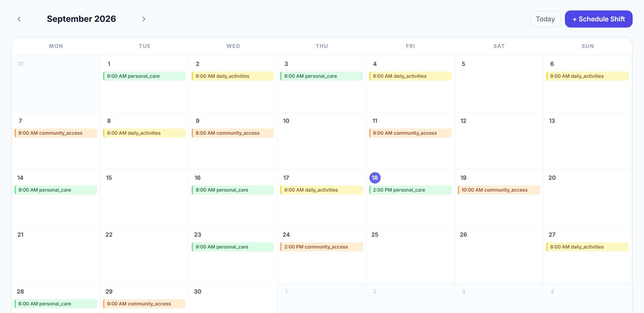Open the 2:00 PM personal_care shift on September 18
This screenshot has width=644, height=313.
[410, 190]
